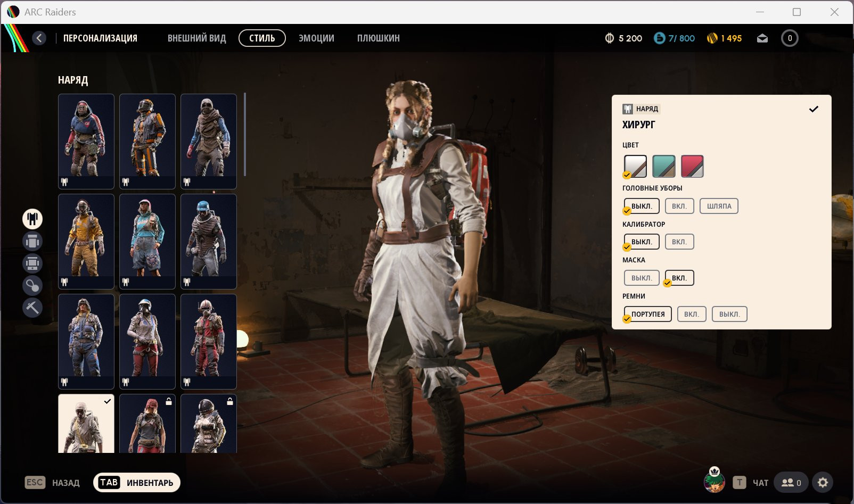
Task: Pick the teal color swatch
Action: [664, 166]
